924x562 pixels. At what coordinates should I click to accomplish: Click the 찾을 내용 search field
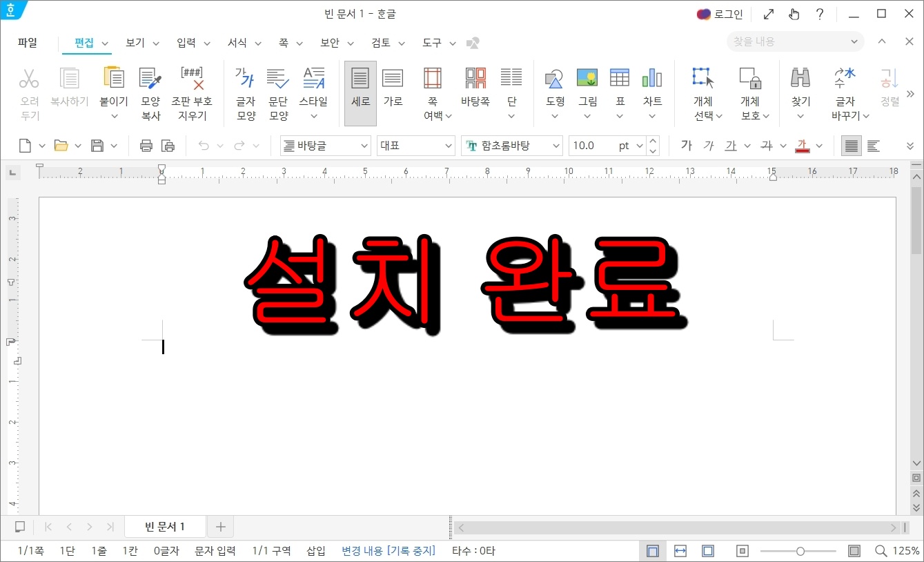point(787,41)
